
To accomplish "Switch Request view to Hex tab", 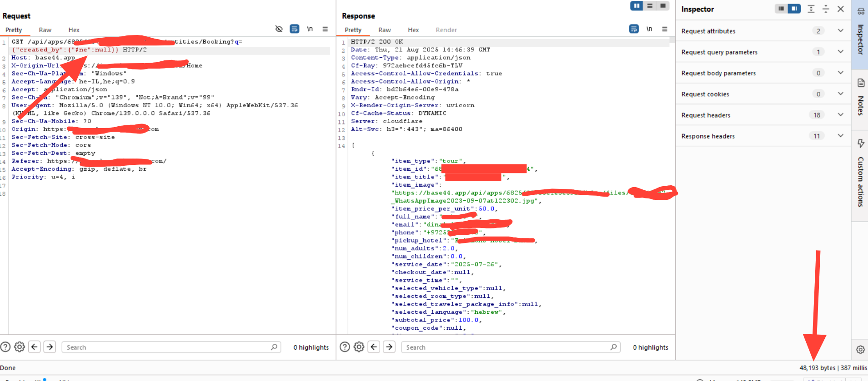I will 74,30.
